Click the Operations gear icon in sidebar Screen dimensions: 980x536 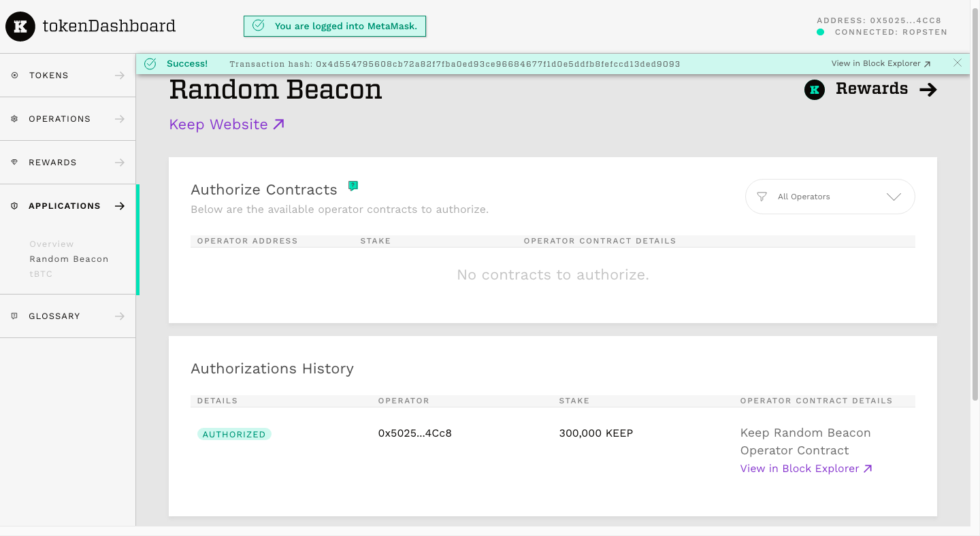15,119
